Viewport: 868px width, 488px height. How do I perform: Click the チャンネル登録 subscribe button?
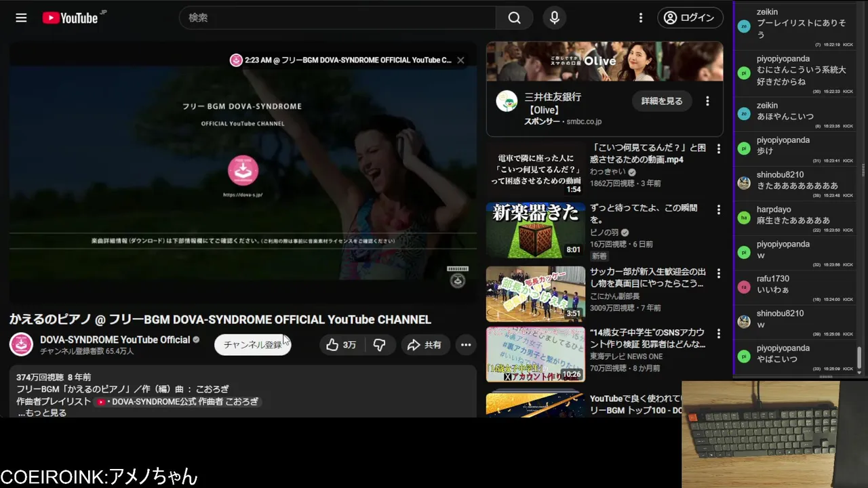point(253,344)
